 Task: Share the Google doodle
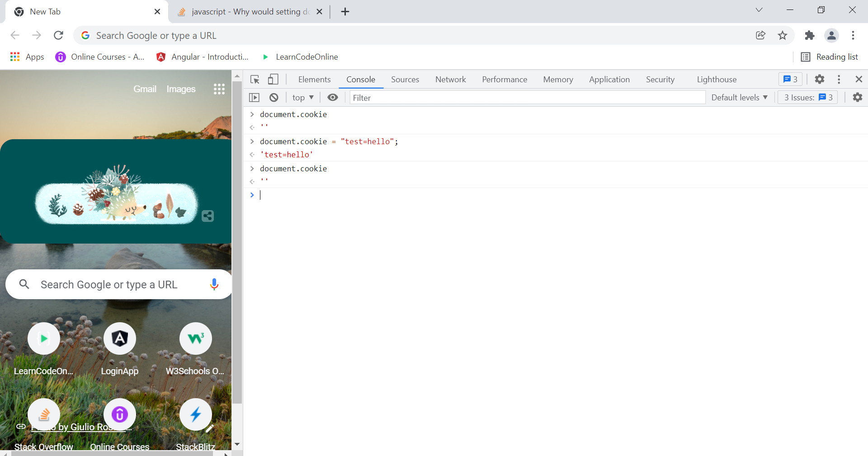pyautogui.click(x=208, y=216)
